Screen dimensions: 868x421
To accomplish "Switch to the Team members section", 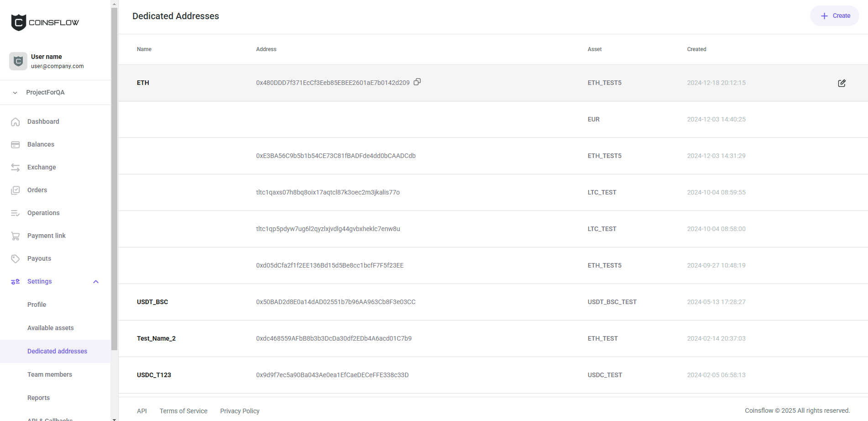I will coord(49,374).
